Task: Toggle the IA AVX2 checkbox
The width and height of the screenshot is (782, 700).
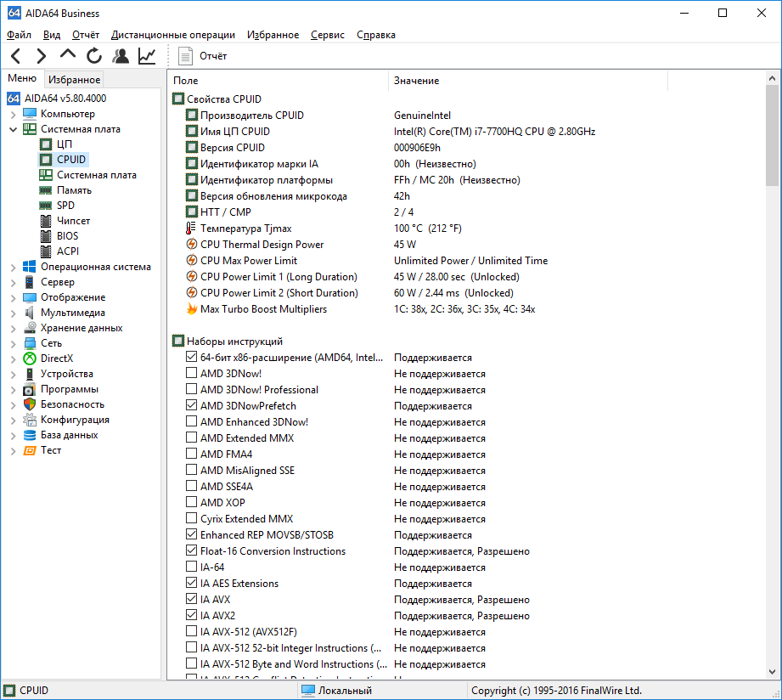Action: 191,615
